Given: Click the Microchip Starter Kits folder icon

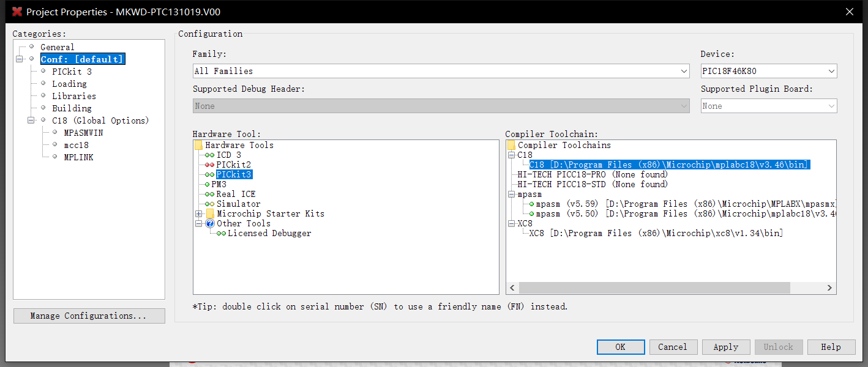Looking at the screenshot, I should (210, 213).
